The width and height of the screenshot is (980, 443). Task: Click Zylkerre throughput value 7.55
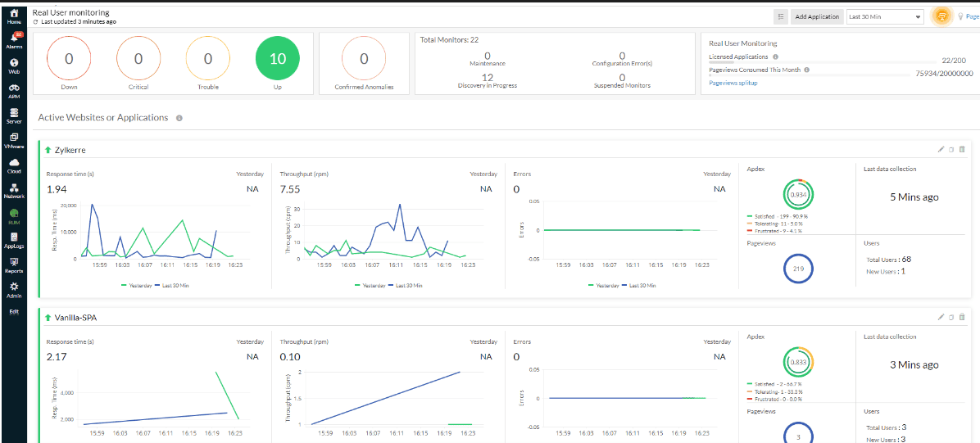291,188
